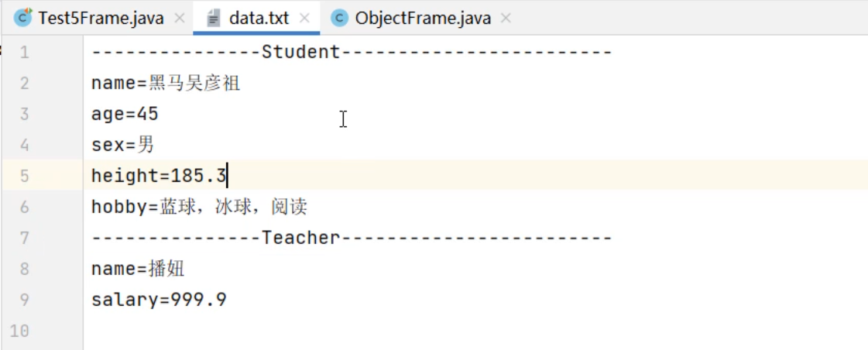
Task: Click gutter line number 7
Action: tap(24, 238)
